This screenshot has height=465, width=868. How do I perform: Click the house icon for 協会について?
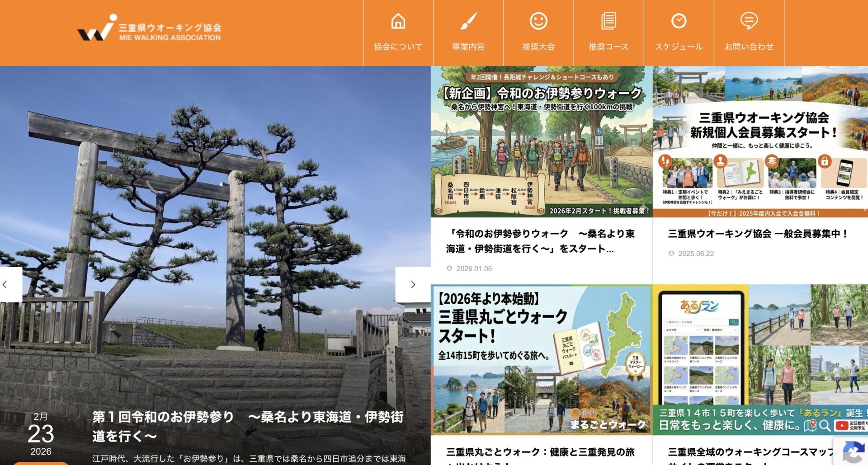point(398,21)
